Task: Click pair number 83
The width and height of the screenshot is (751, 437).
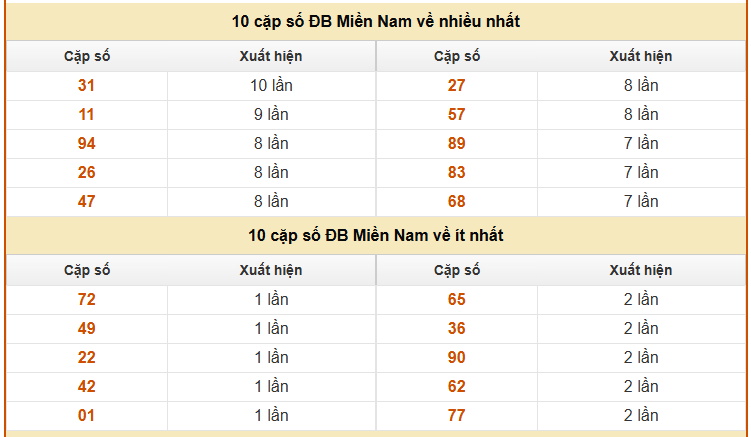Action: click(x=456, y=172)
